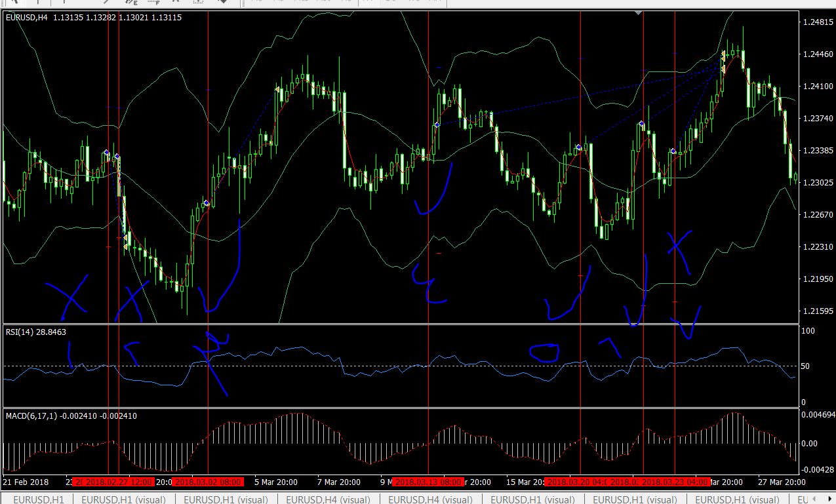Viewport: 836px width, 504px height.
Task: Click the red 2018.03.02 08:00 date label
Action: [x=208, y=482]
